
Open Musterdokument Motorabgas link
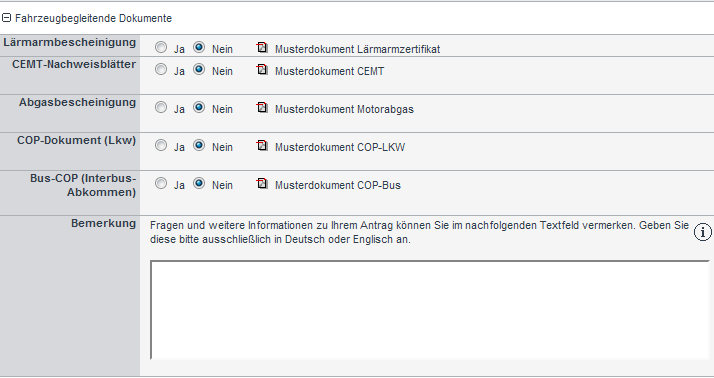pyautogui.click(x=344, y=109)
